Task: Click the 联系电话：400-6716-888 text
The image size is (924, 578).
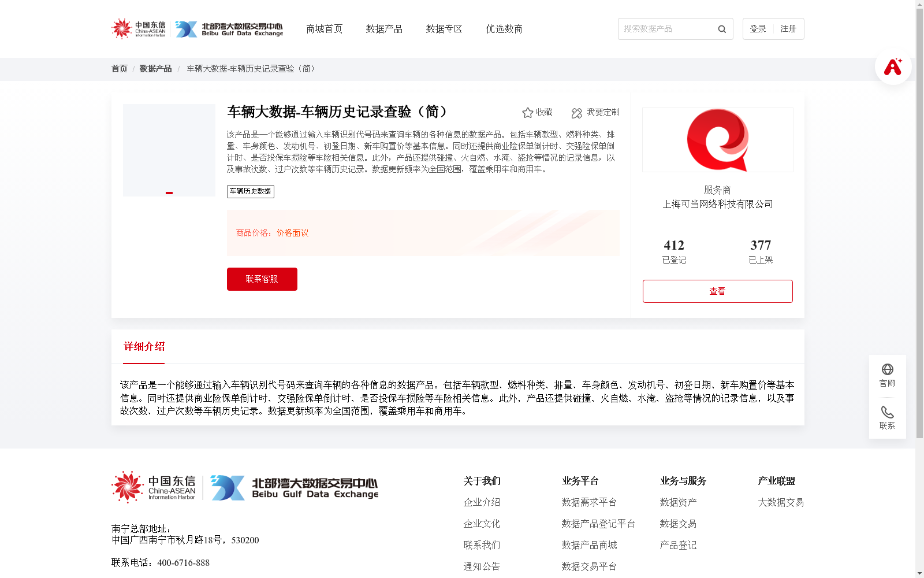Action: click(161, 563)
